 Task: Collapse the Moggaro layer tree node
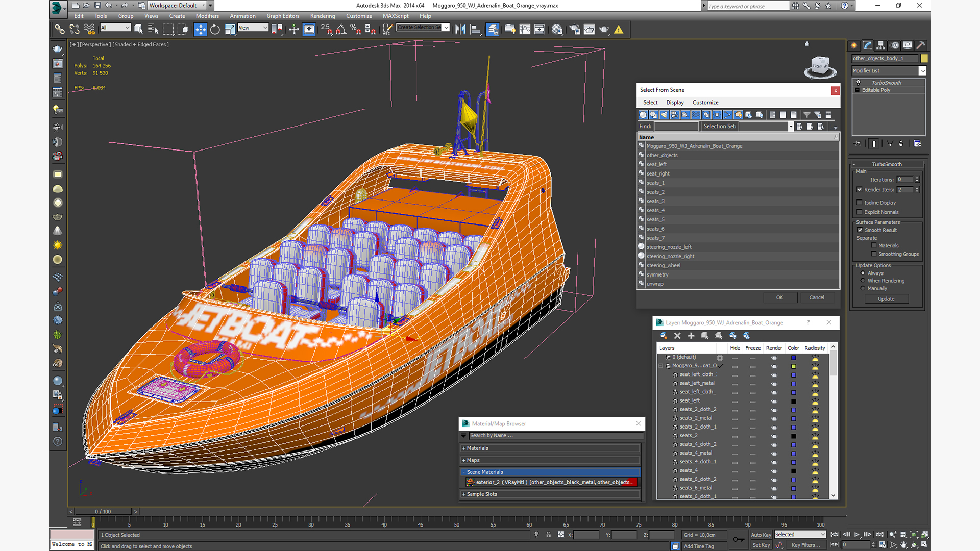pyautogui.click(x=660, y=366)
